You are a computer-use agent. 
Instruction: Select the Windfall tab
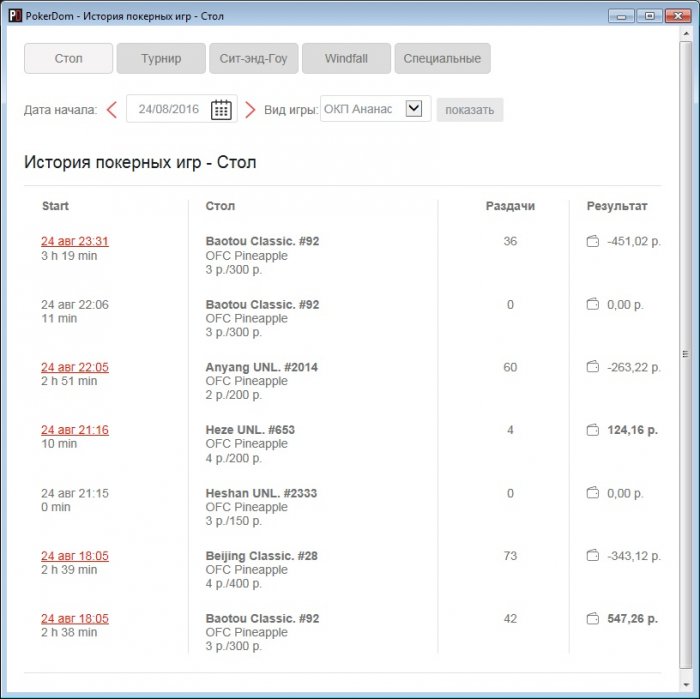click(x=346, y=59)
